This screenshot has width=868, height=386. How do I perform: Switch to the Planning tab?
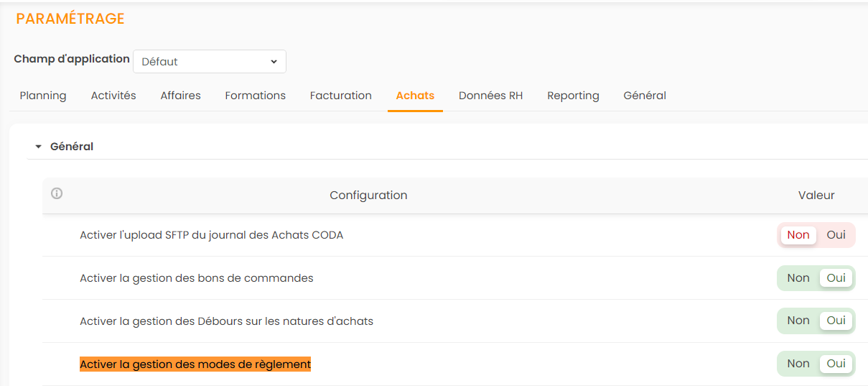43,96
